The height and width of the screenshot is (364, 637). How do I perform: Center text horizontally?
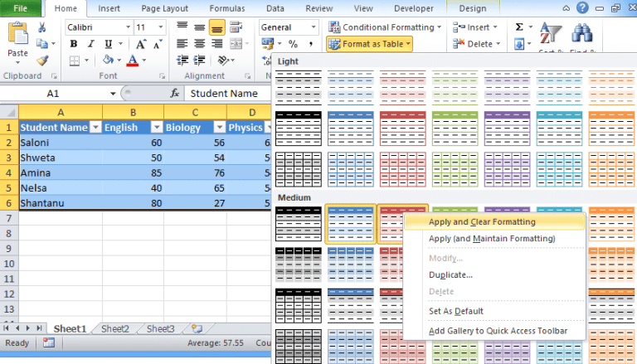coord(199,43)
